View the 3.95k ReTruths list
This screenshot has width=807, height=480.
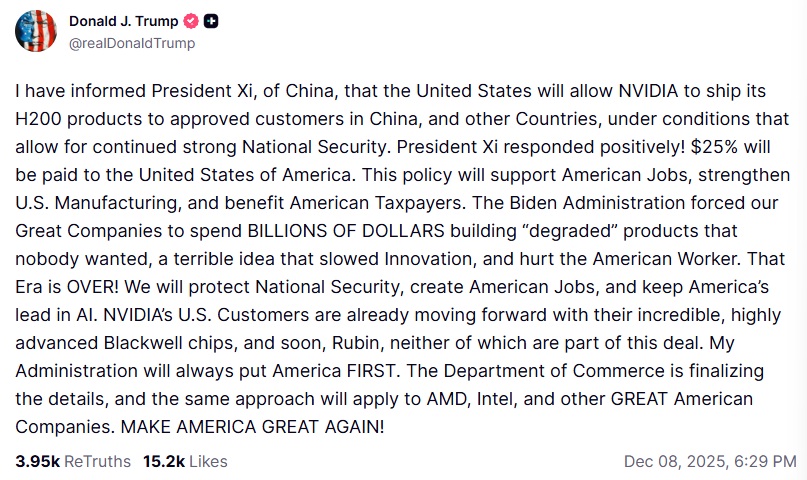[73, 461]
